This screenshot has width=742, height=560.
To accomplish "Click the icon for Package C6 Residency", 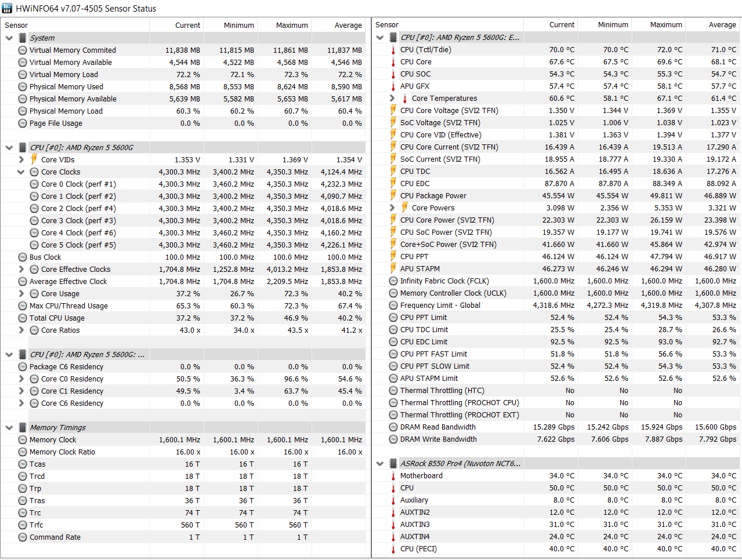I will [23, 366].
